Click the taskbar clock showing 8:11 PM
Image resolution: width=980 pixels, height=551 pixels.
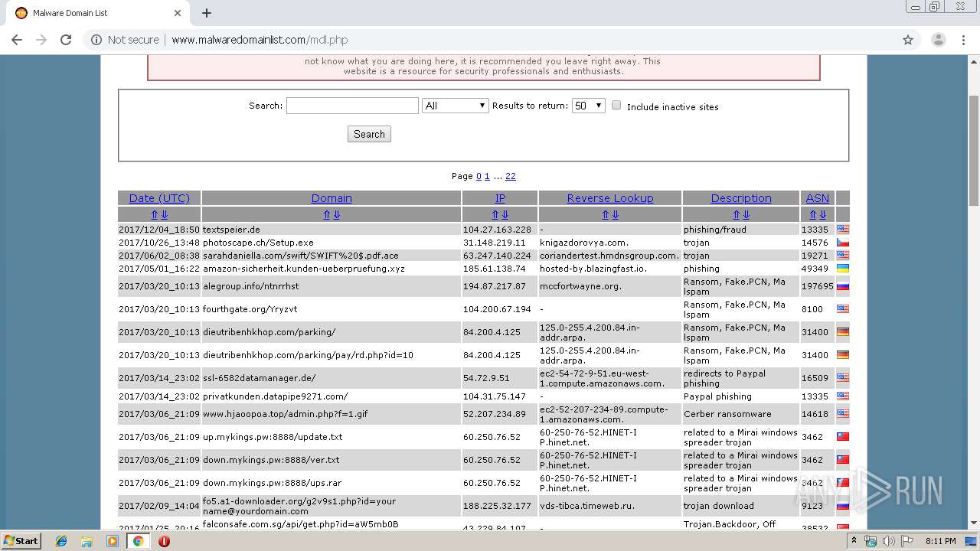pos(940,541)
